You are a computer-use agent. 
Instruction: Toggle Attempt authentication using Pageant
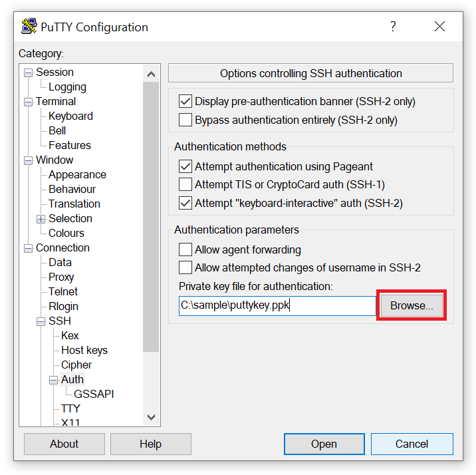pos(185,166)
